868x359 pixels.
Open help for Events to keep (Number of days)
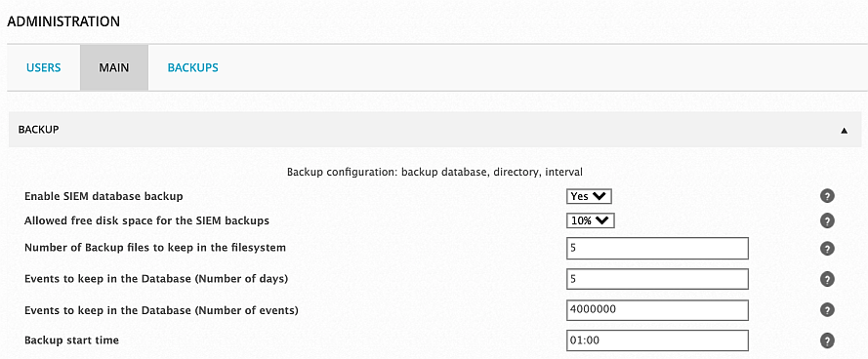point(826,279)
